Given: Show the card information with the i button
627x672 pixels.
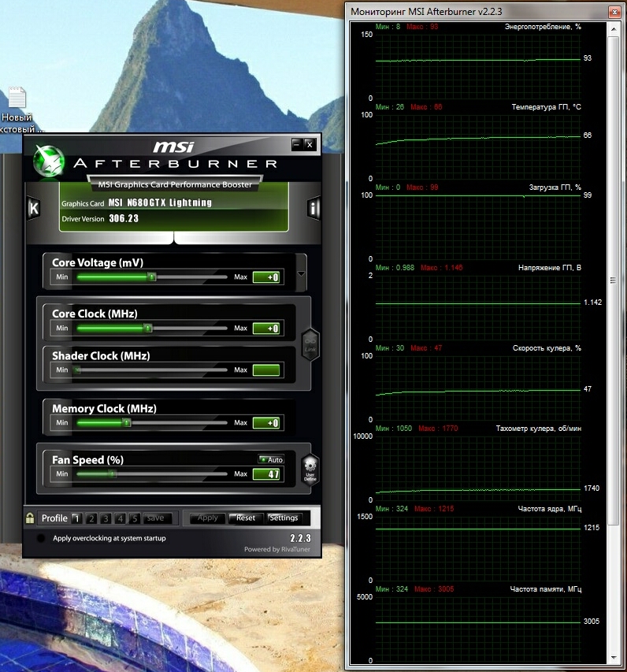Looking at the screenshot, I should point(313,209).
